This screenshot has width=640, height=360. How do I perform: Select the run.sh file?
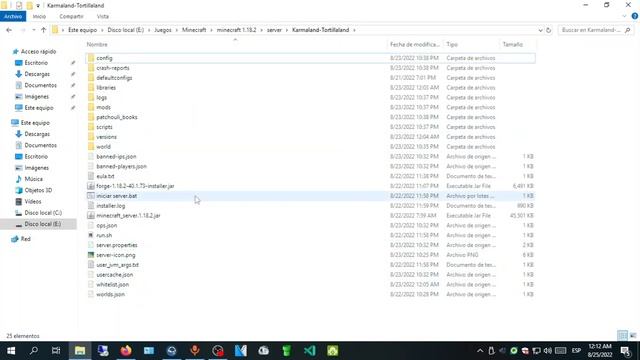(x=104, y=235)
